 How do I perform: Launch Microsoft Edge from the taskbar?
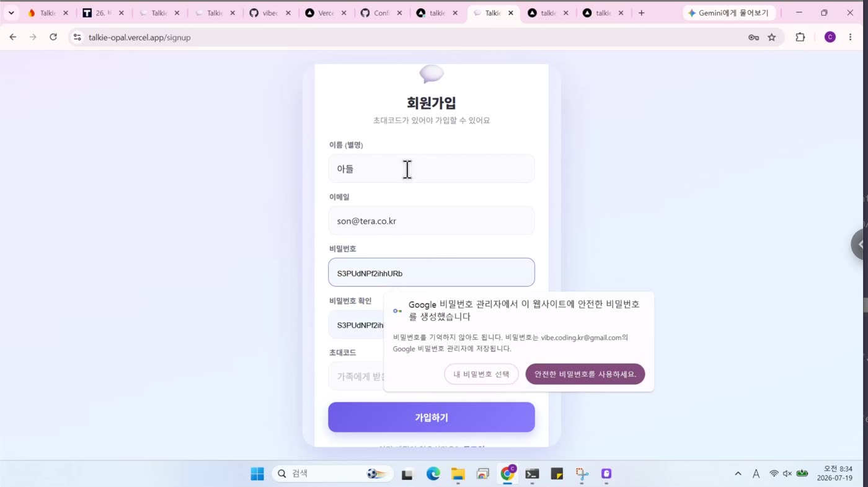pos(433,475)
